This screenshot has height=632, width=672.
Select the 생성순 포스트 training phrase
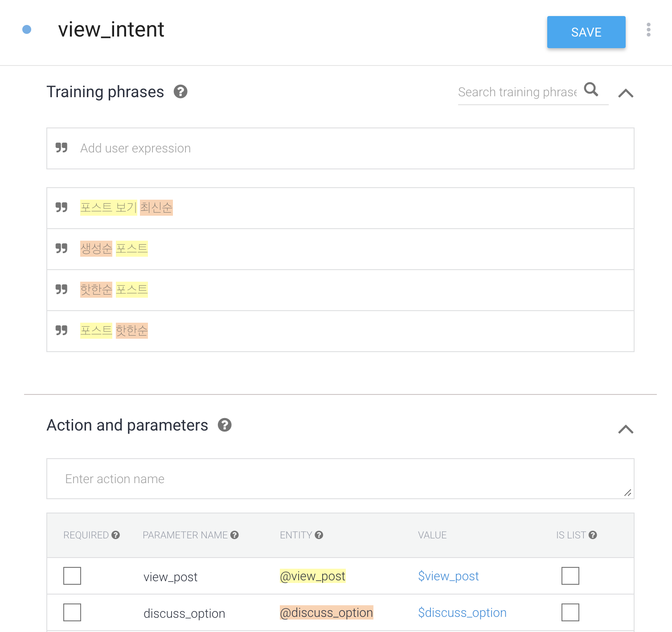point(114,249)
